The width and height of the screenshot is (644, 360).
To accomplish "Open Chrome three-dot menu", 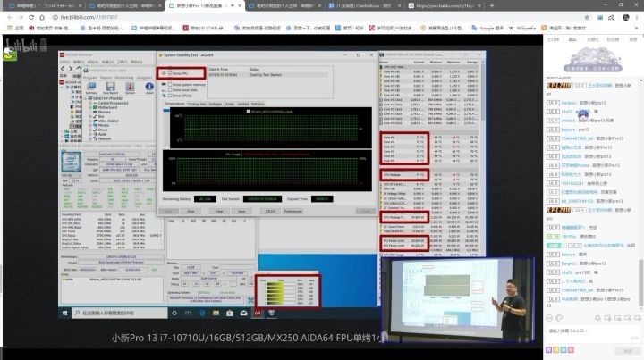I will coord(637,17).
